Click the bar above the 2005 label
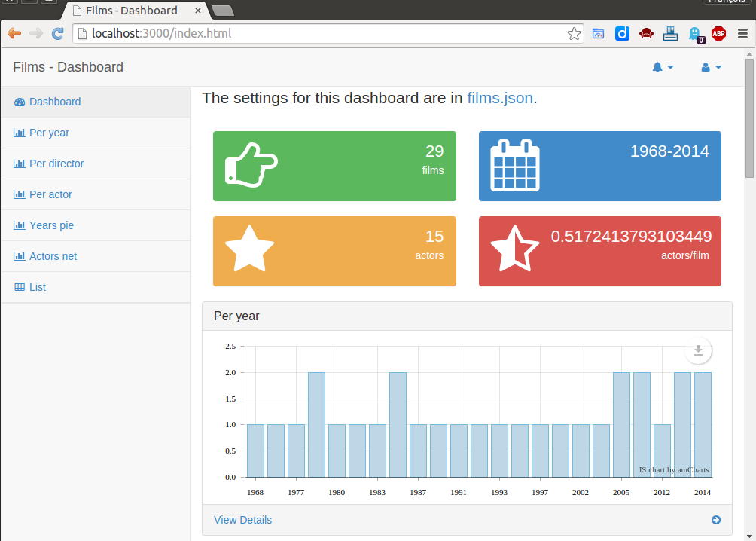This screenshot has height=541, width=756. 621,425
